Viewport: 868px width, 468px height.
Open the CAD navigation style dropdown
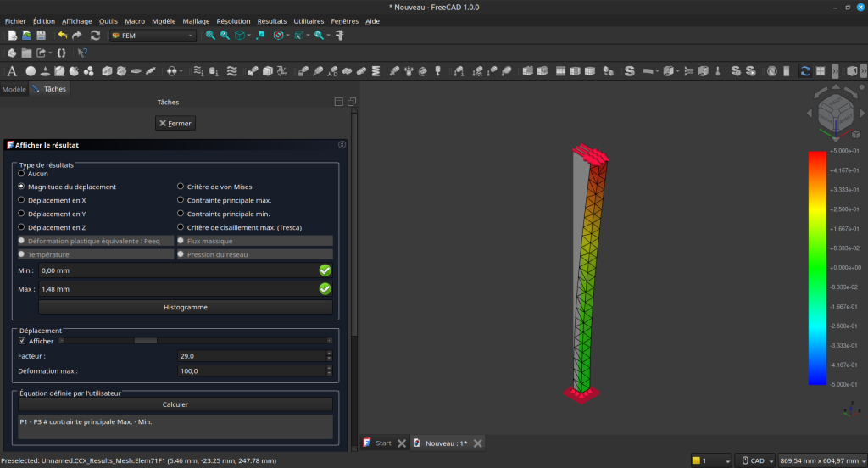(x=757, y=460)
